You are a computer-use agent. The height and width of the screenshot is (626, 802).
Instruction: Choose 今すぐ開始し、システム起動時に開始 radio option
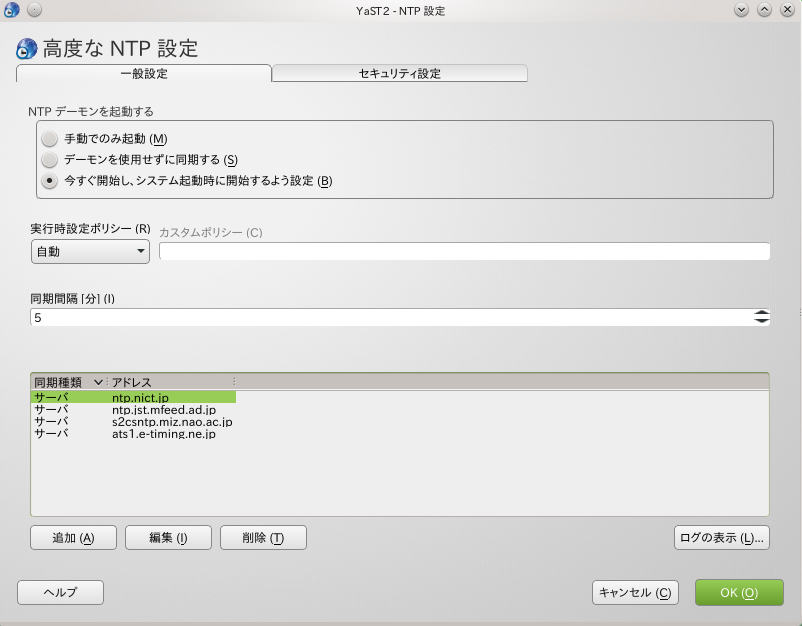(49, 181)
